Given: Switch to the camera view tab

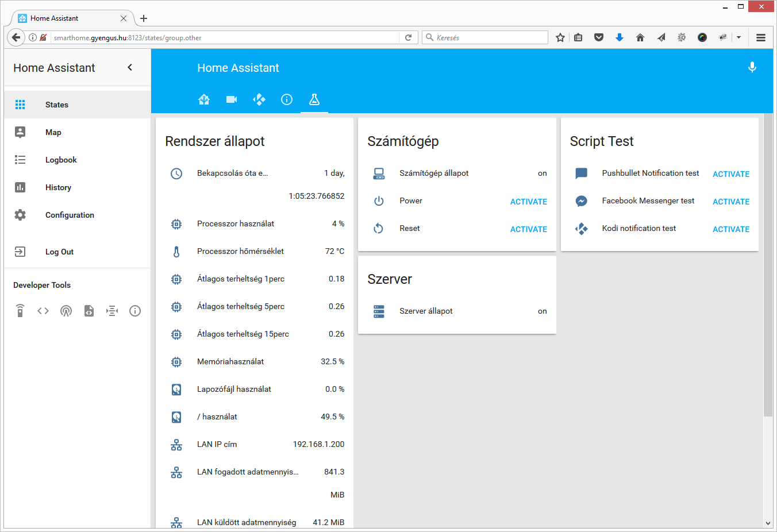Looking at the screenshot, I should pyautogui.click(x=232, y=99).
